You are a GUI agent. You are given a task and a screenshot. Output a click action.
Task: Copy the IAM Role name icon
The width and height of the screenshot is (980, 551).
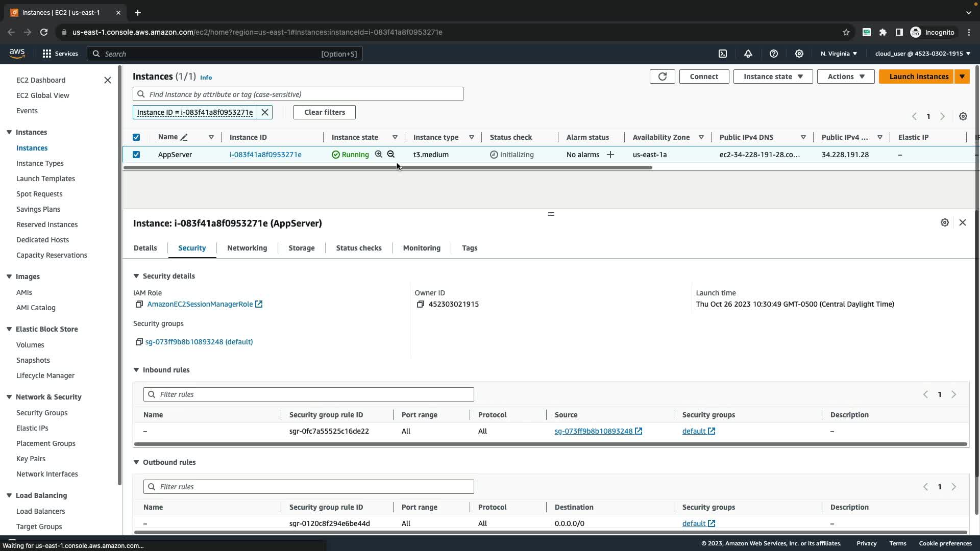click(x=139, y=304)
